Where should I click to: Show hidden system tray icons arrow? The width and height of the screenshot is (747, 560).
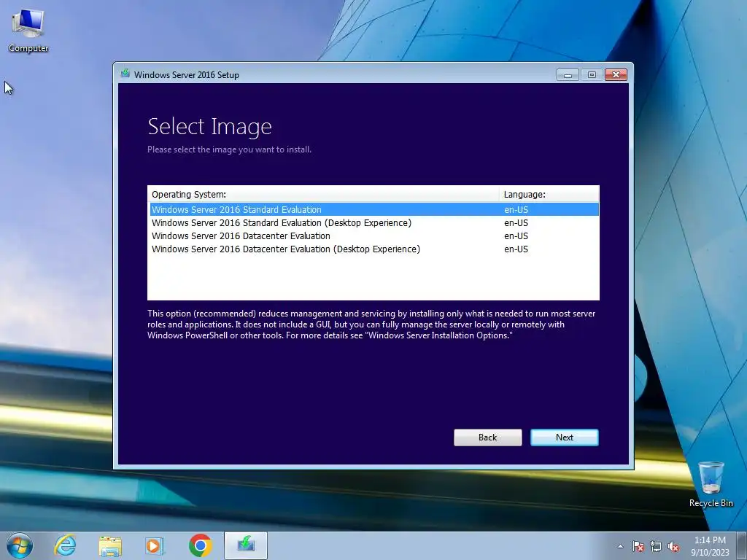click(x=620, y=546)
